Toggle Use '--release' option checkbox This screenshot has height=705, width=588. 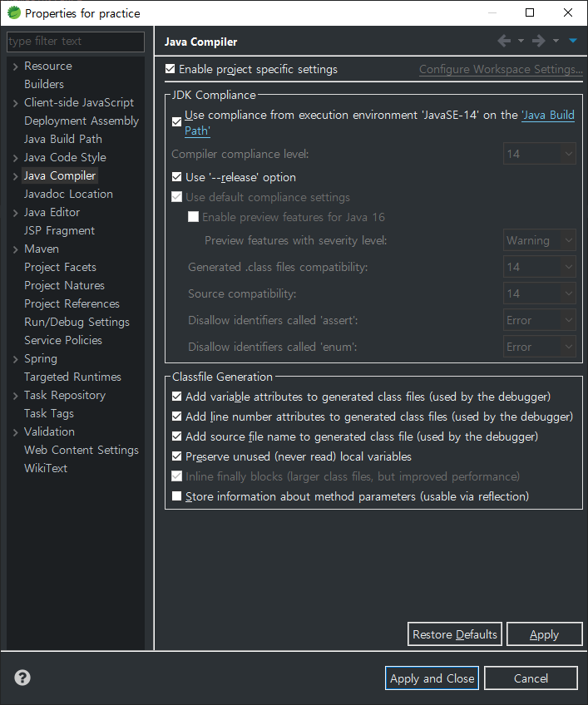tap(177, 177)
